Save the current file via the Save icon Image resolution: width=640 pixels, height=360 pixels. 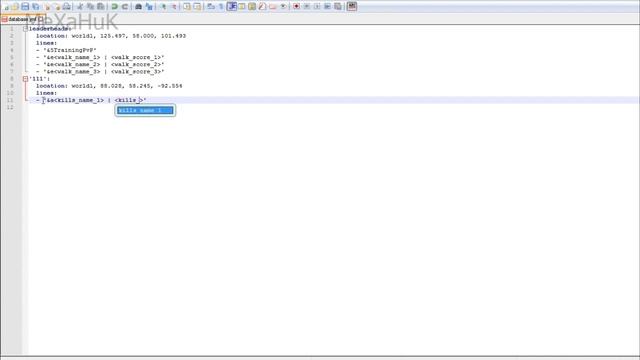click(x=25, y=7)
